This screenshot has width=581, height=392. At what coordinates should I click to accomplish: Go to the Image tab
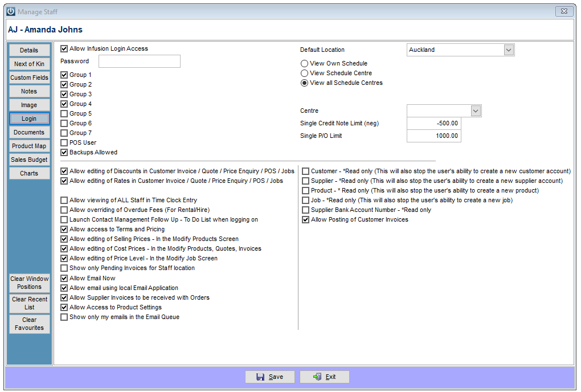point(29,105)
